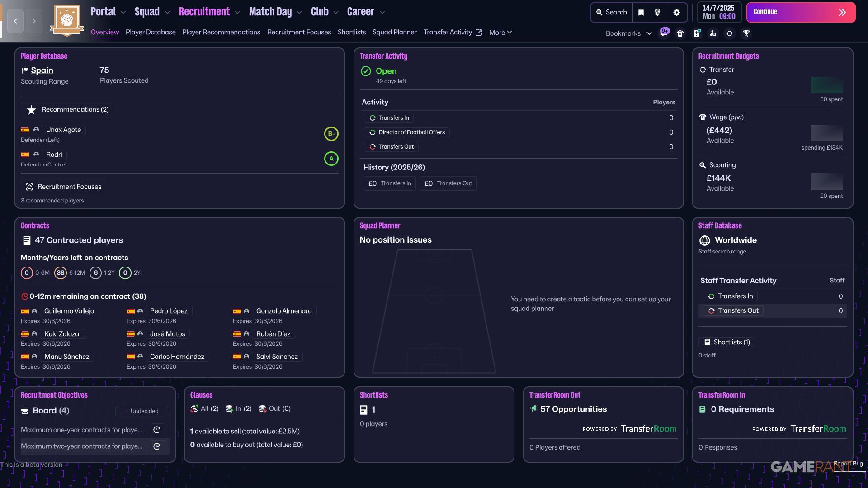Click the trophy competitions icon

click(746, 33)
